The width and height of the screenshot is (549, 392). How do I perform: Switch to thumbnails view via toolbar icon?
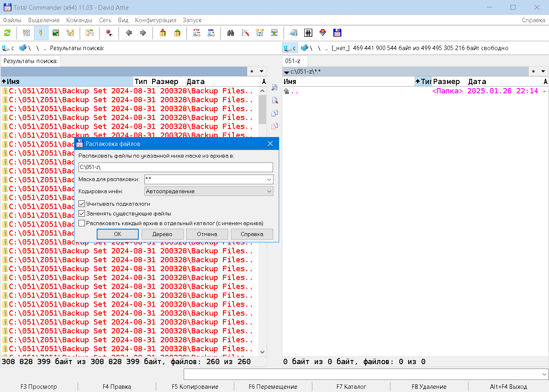pos(55,33)
